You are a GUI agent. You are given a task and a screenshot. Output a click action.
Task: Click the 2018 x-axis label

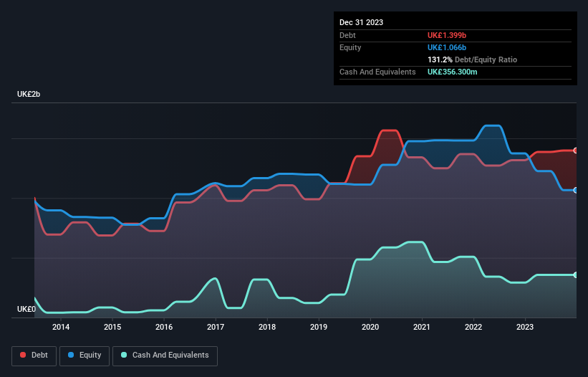click(267, 327)
